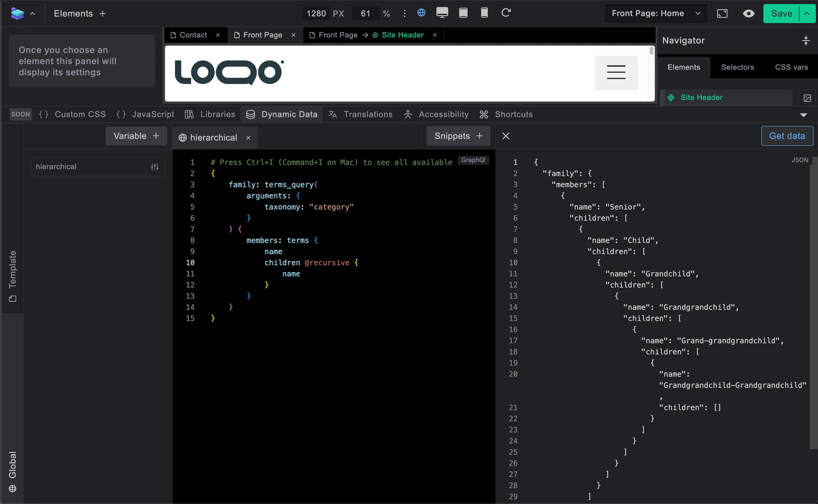This screenshot has width=818, height=504.
Task: Click the Get data button
Action: pos(787,136)
